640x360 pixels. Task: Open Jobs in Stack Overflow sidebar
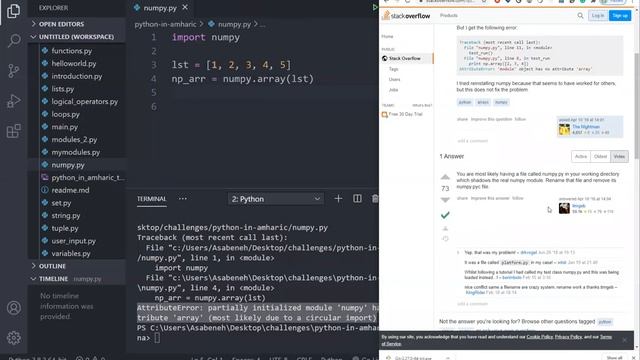point(393,89)
